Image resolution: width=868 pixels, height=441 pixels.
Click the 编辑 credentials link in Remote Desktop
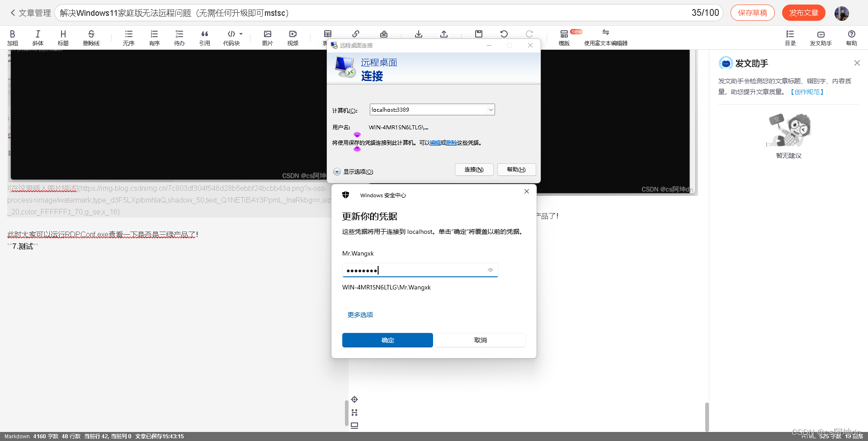tap(435, 143)
